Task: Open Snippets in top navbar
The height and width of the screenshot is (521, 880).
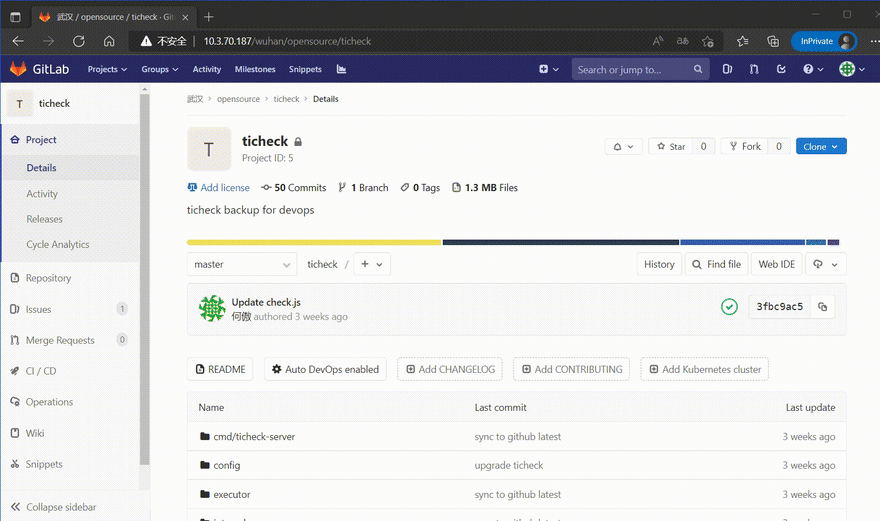Action: [305, 69]
